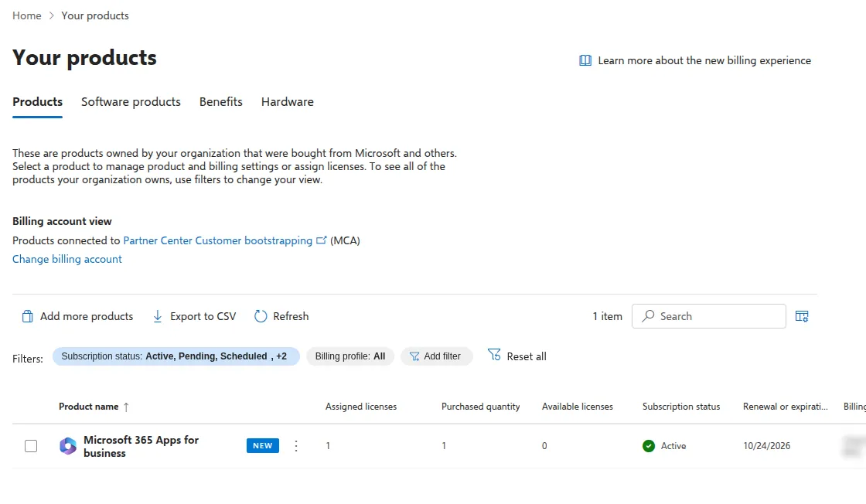Open the choose columns icon

802,316
